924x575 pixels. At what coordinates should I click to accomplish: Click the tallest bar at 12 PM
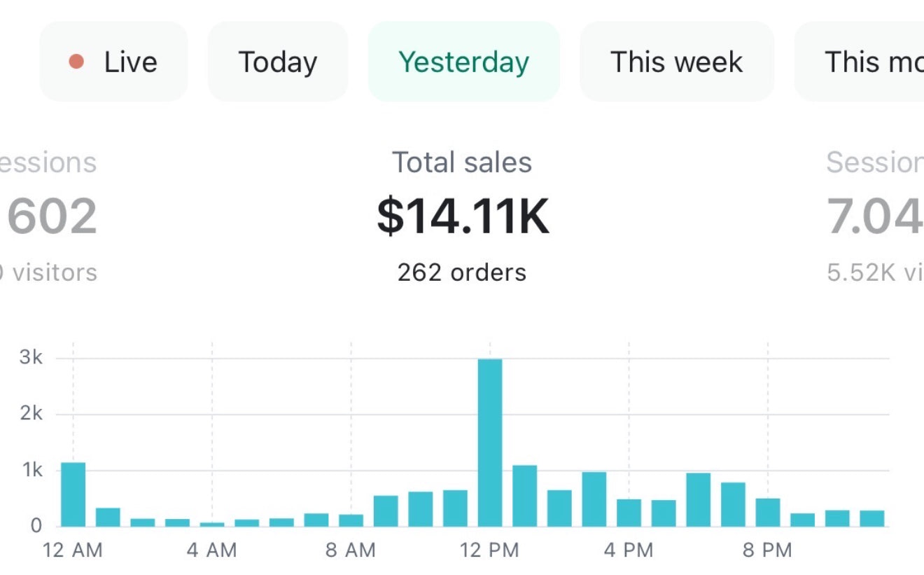pyautogui.click(x=490, y=443)
